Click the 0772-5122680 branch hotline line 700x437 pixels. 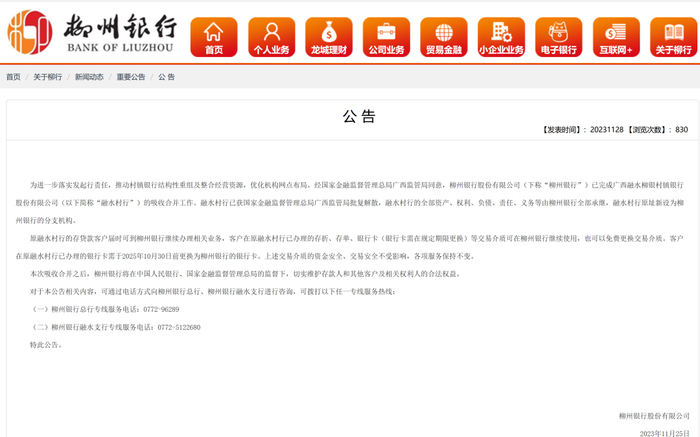[115, 327]
